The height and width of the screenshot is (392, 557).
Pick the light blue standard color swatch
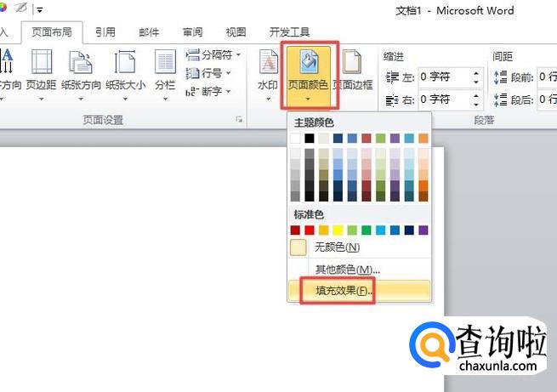coord(380,230)
